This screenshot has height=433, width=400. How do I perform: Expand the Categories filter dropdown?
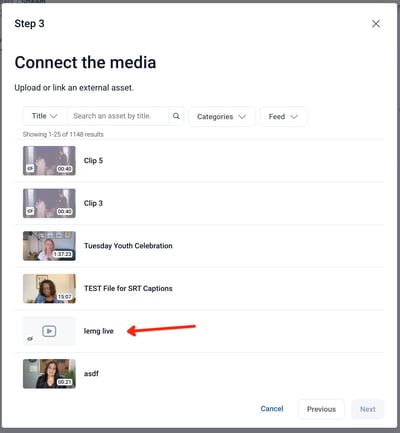222,116
